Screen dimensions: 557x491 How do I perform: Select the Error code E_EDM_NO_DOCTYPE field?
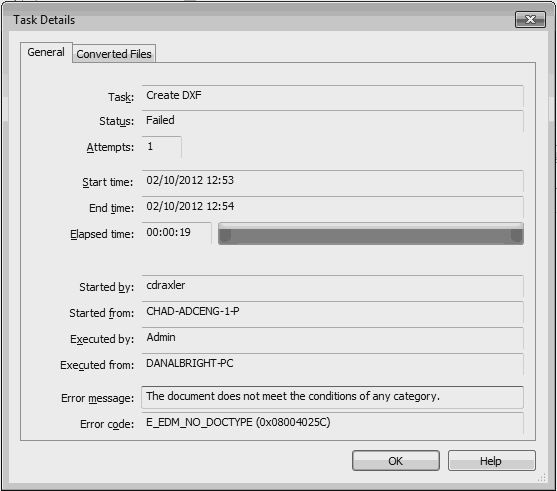coord(332,423)
